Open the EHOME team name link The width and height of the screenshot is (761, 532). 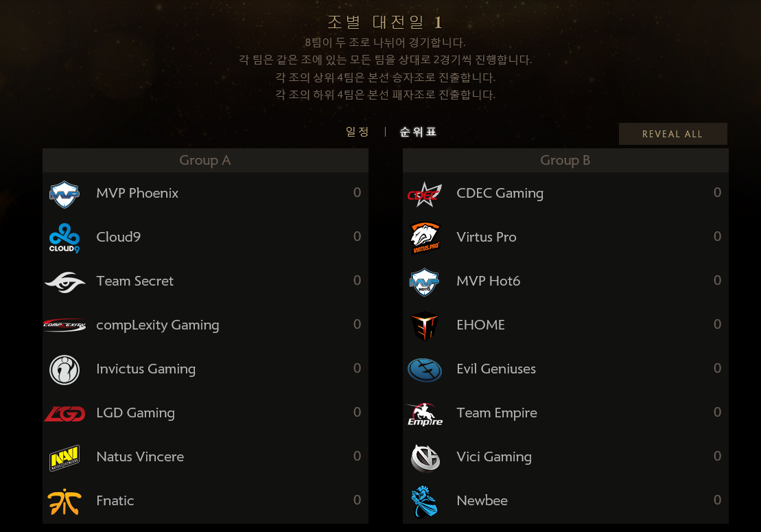click(x=480, y=325)
